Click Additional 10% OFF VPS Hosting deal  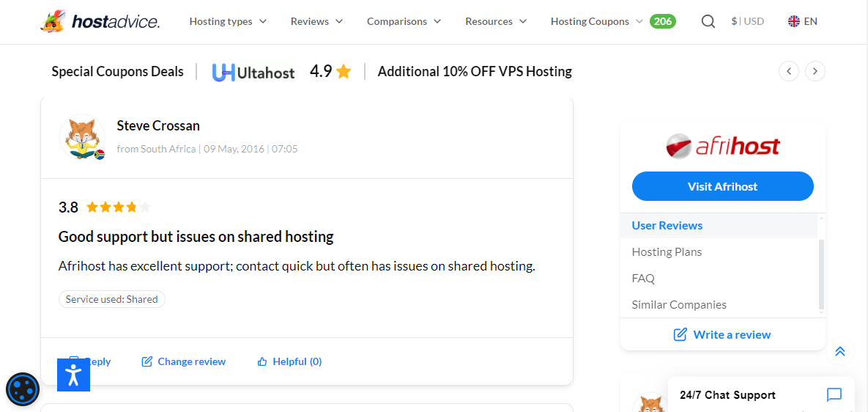pyautogui.click(x=475, y=71)
